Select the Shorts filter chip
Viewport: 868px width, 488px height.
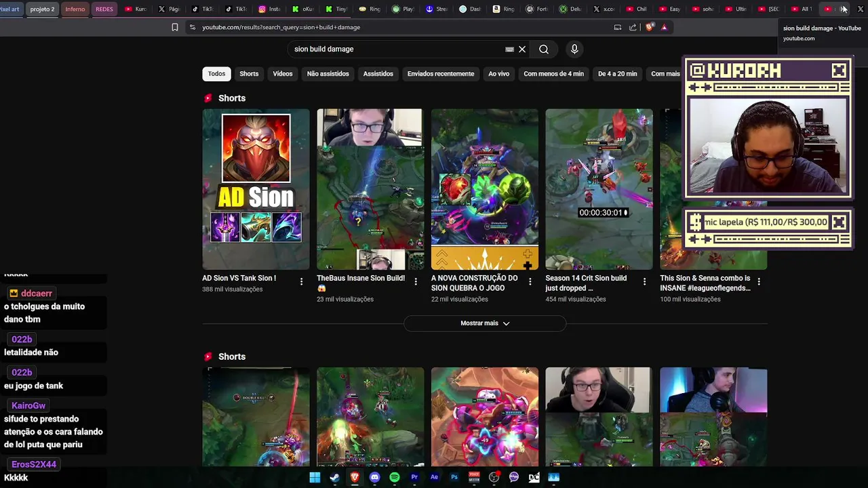point(249,74)
